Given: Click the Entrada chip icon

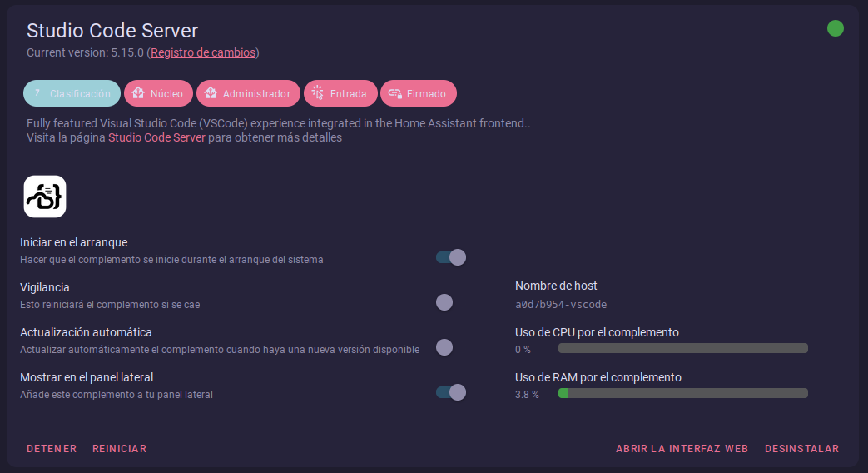Looking at the screenshot, I should (318, 94).
